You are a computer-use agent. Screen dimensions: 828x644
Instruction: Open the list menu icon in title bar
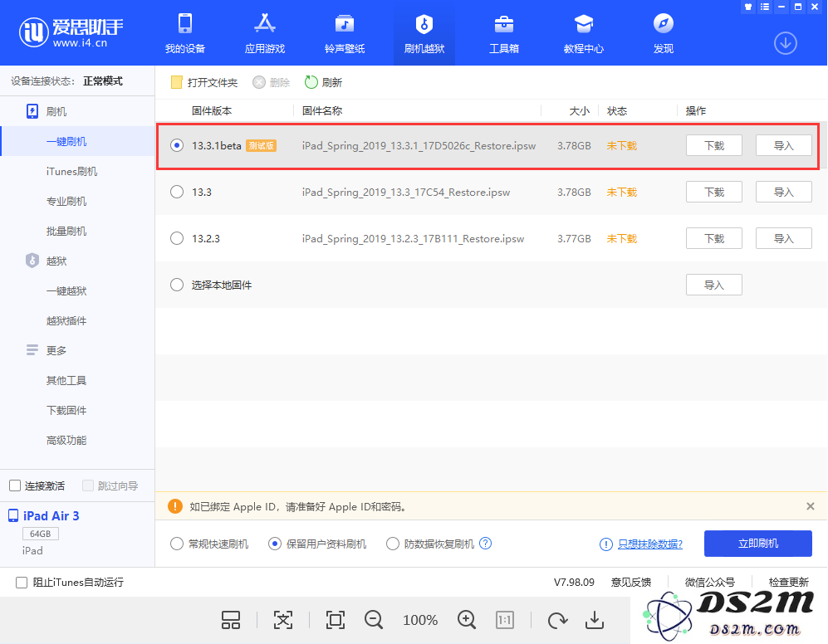click(765, 7)
